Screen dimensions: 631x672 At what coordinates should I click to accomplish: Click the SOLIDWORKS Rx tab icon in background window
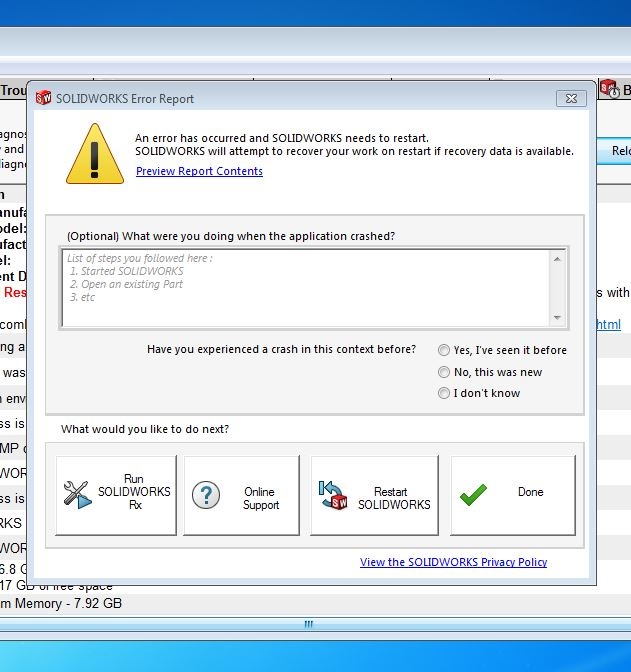[610, 88]
